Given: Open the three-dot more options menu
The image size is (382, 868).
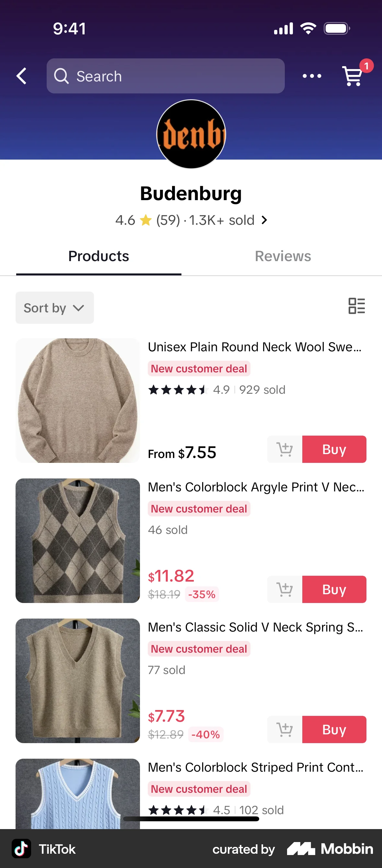Looking at the screenshot, I should click(x=312, y=76).
